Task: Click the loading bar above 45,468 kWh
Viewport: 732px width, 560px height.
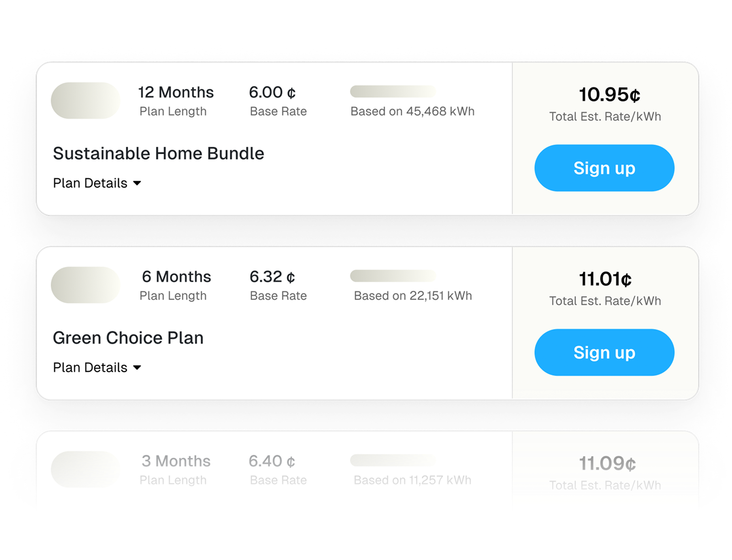Action: [393, 92]
